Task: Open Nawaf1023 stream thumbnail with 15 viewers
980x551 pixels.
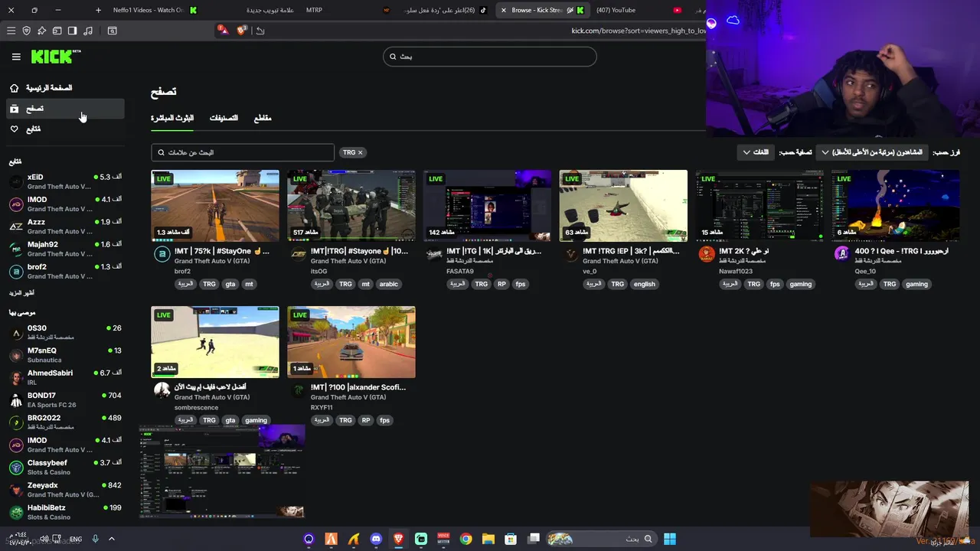Action: (x=759, y=206)
